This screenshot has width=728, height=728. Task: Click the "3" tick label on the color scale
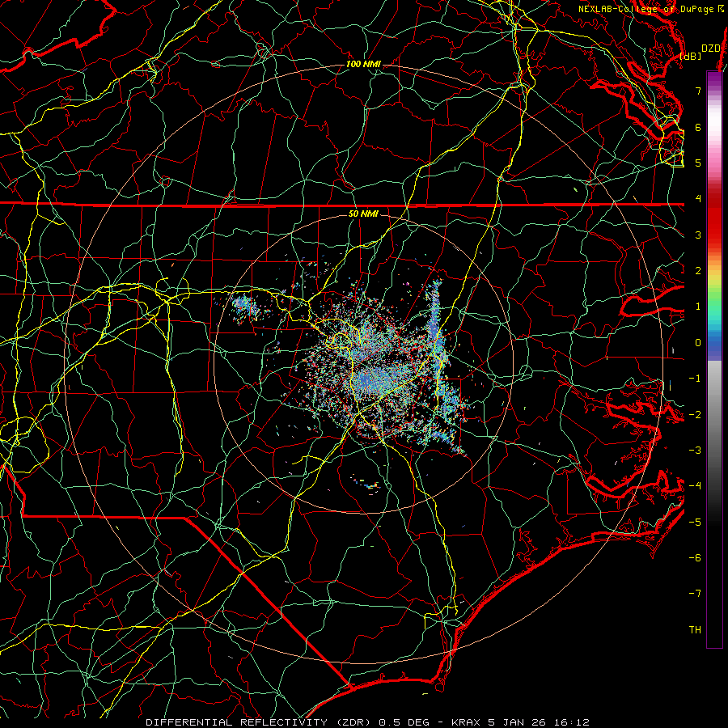698,235
